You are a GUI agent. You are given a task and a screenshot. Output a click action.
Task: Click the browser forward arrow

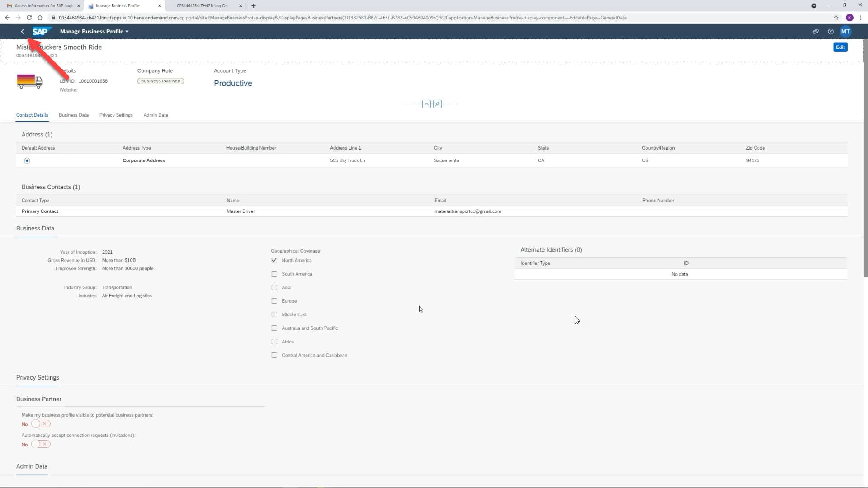[18, 18]
